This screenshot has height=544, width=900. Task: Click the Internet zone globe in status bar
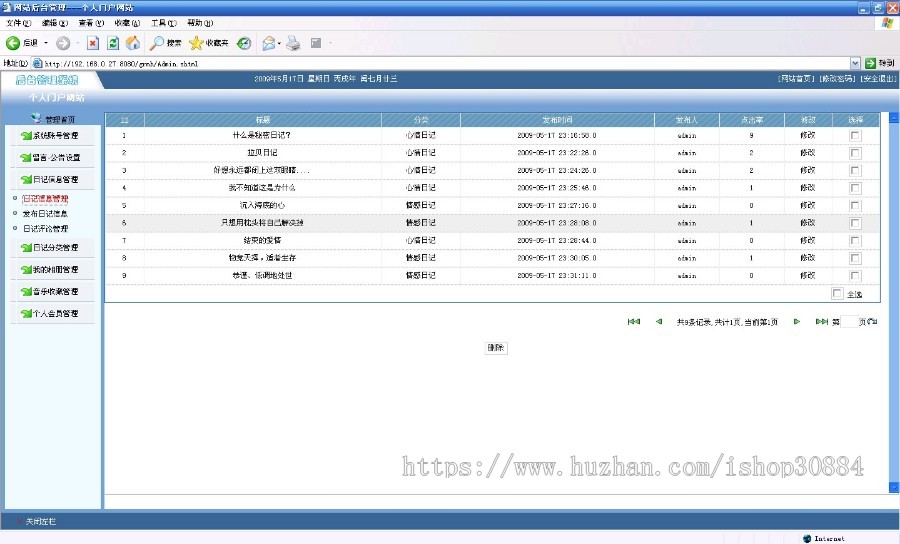click(807, 538)
